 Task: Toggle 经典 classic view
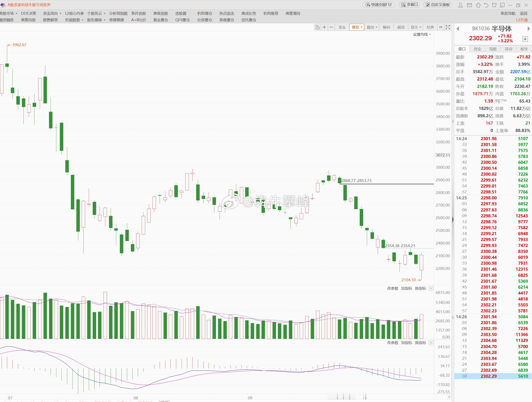(430, 27)
